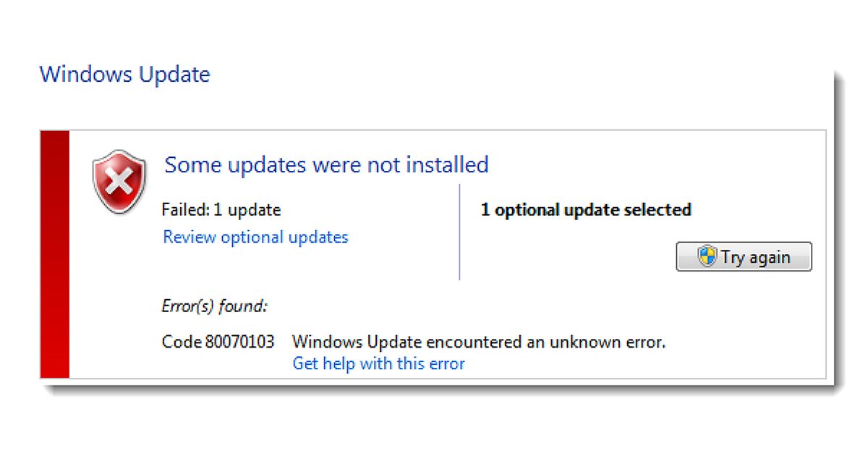Click the UAC shield on Try again

pyautogui.click(x=707, y=256)
